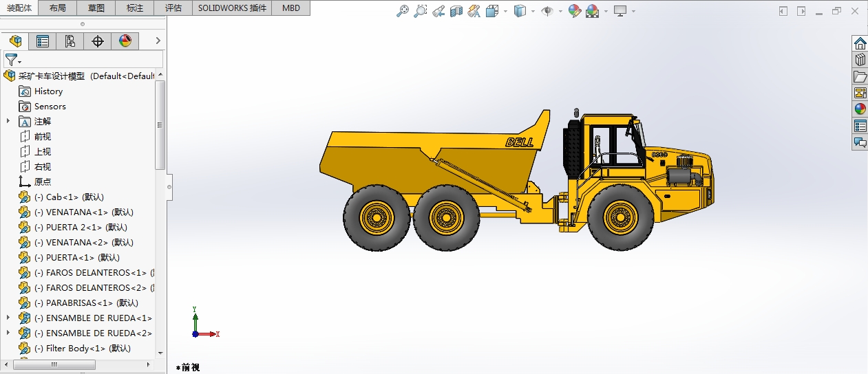Open the Dynamic Annotation Views tool
868x374 pixels.
pos(474,11)
